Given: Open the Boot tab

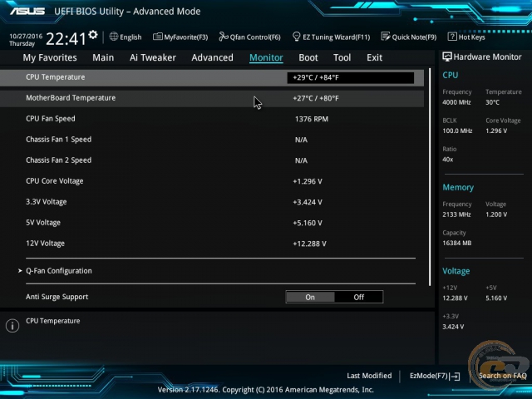Looking at the screenshot, I should pyautogui.click(x=308, y=57).
